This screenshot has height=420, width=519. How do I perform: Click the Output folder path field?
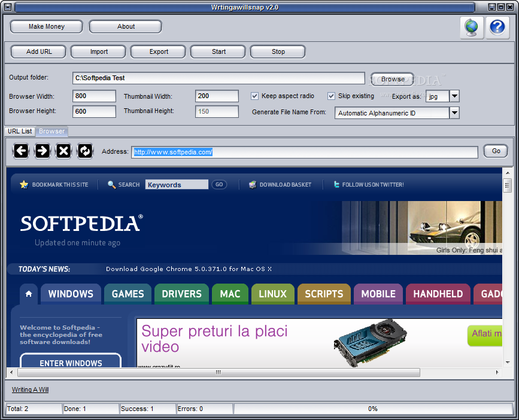[x=218, y=78]
